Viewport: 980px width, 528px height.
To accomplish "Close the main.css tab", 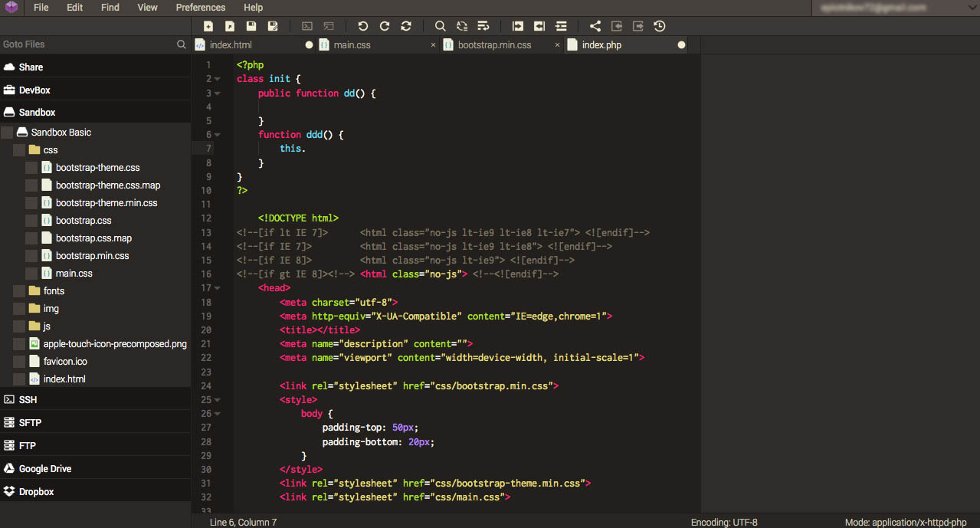I will tap(434, 45).
